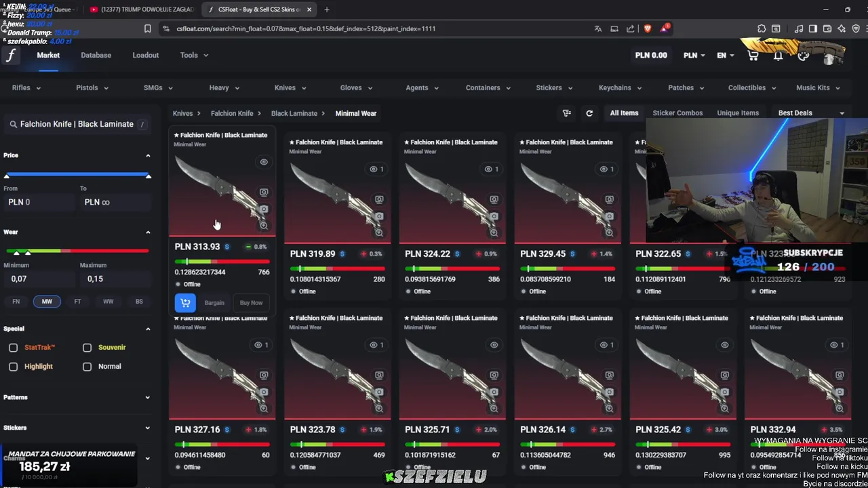The image size is (868, 488).
Task: Click the wear range slider bar
Action: coord(77,251)
